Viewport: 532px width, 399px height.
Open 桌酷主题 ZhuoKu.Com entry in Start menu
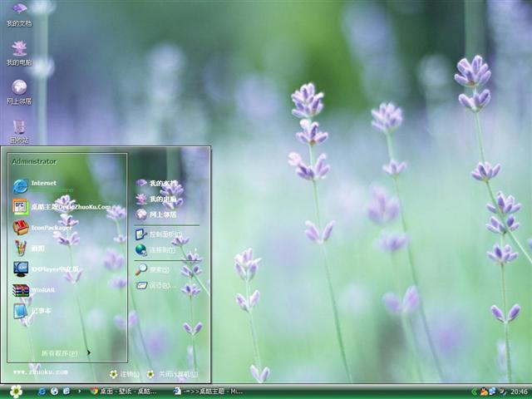(62, 207)
